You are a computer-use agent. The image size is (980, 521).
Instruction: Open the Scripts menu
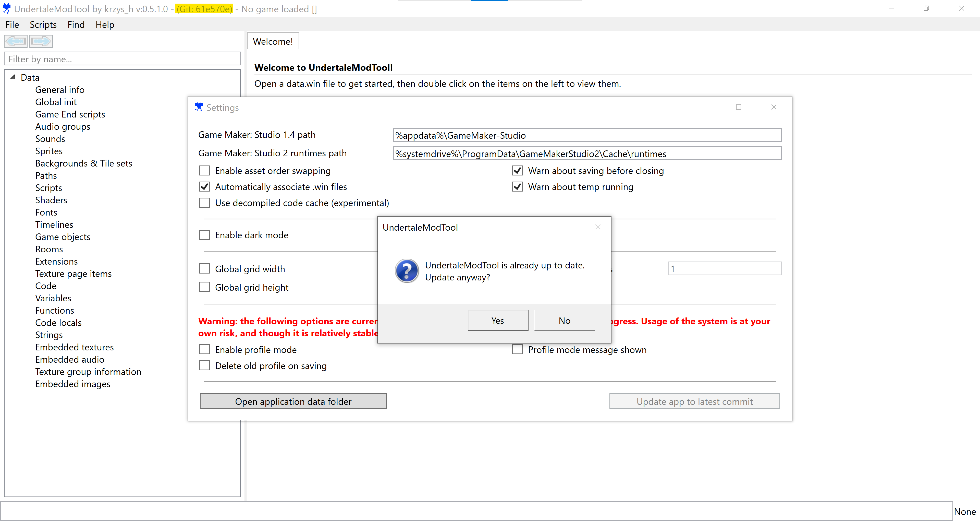[x=43, y=24]
